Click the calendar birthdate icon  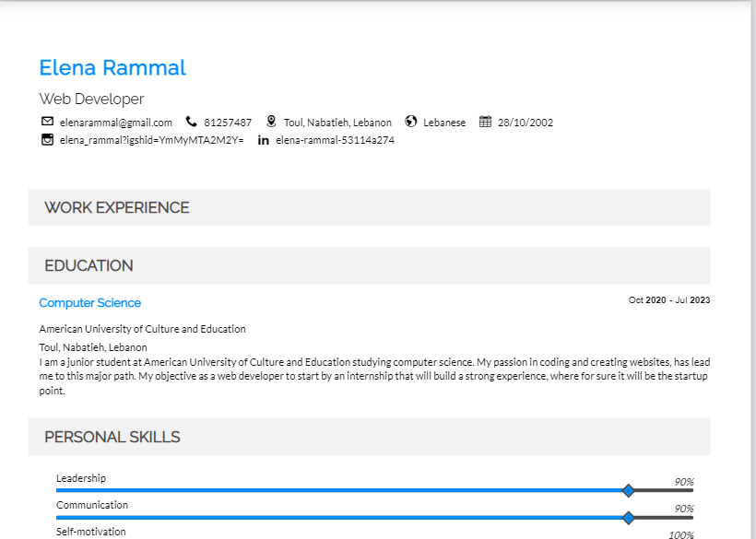coord(486,122)
